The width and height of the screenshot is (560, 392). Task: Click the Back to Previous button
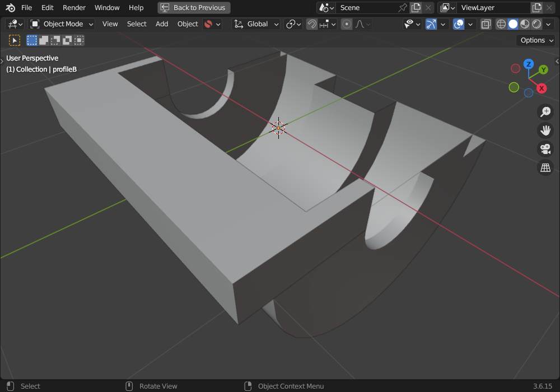194,7
